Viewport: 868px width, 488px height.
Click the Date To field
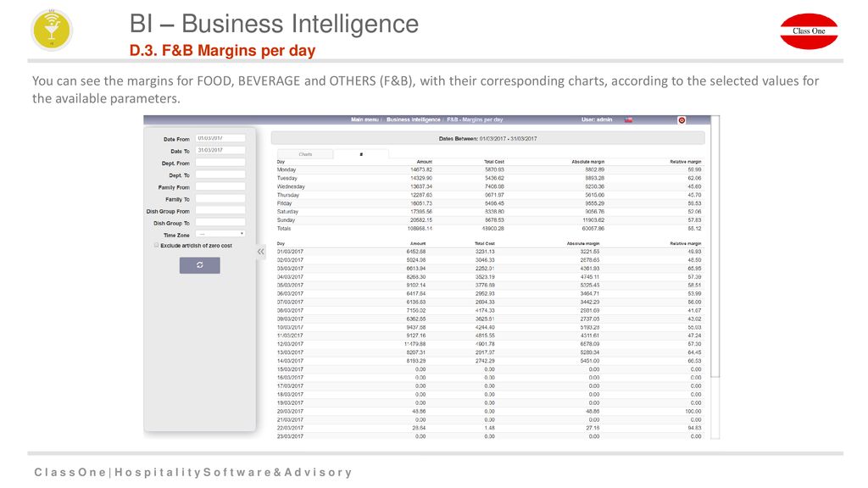click(220, 151)
